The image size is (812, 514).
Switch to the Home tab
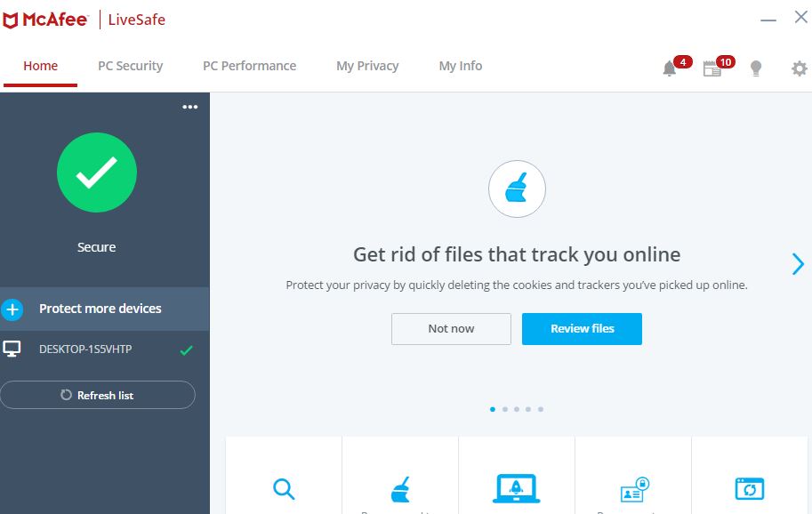pos(40,67)
